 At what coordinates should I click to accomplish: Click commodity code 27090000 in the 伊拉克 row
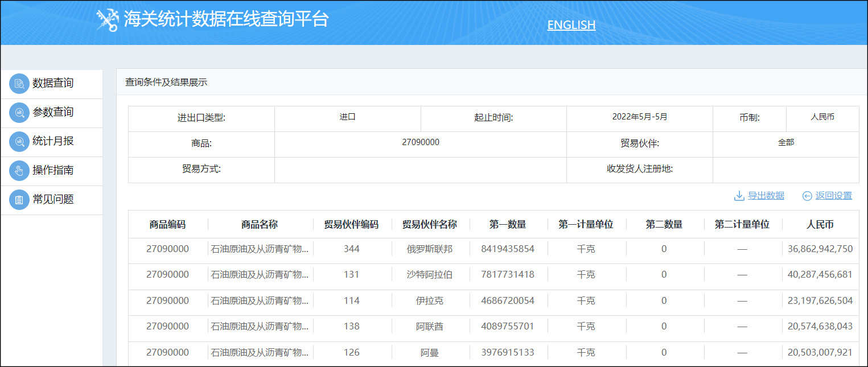[x=168, y=301]
